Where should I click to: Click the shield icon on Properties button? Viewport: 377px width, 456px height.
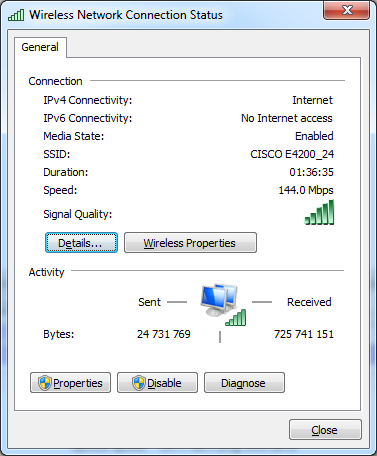[x=45, y=383]
